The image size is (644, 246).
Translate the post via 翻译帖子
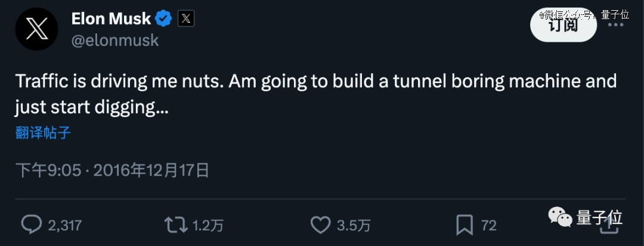pyautogui.click(x=43, y=133)
